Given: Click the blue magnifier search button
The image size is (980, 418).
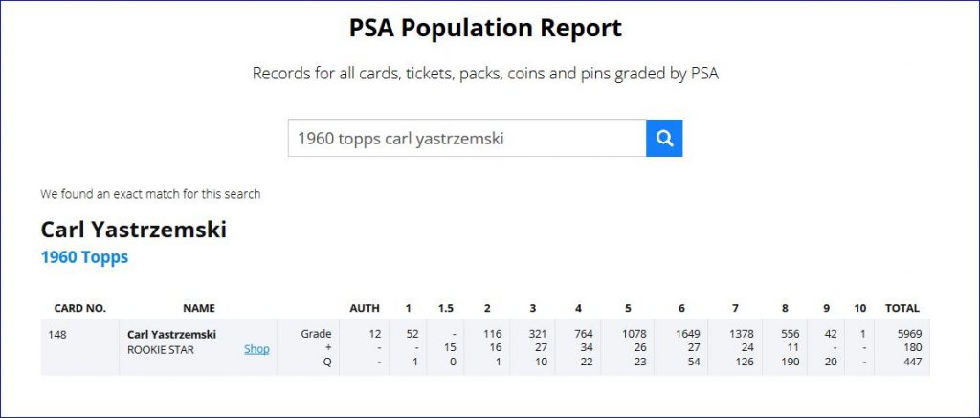Looking at the screenshot, I should pos(664,138).
